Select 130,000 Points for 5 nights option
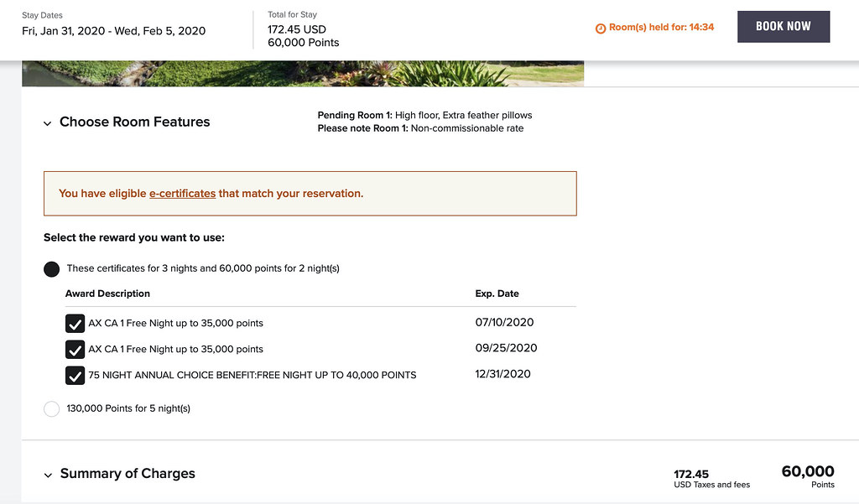This screenshot has height=504, width=859. [51, 409]
